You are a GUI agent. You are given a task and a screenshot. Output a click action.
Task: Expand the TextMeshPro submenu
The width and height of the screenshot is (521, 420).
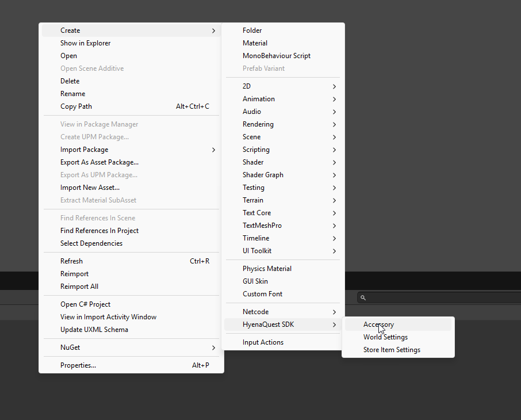pyautogui.click(x=283, y=225)
